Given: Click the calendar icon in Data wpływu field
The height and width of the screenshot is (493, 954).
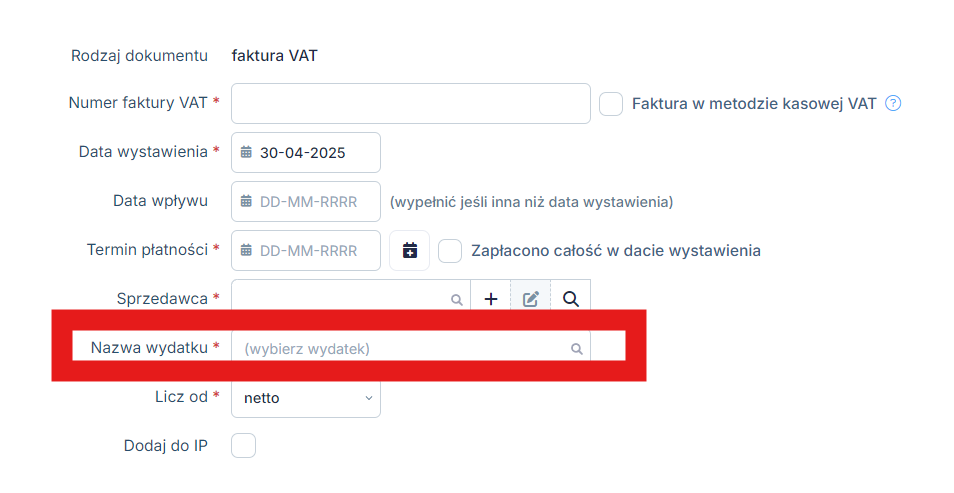Looking at the screenshot, I should (246, 201).
